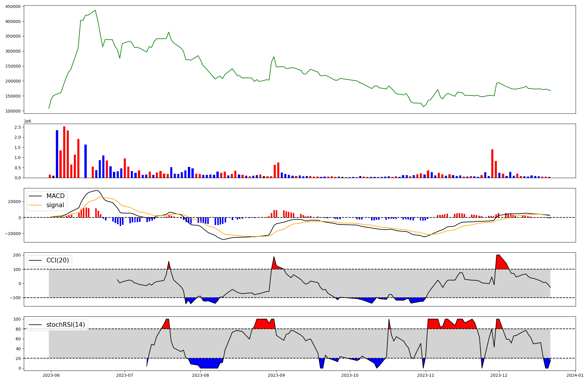
Task: Click the MACD legend label
Action: coord(55,196)
